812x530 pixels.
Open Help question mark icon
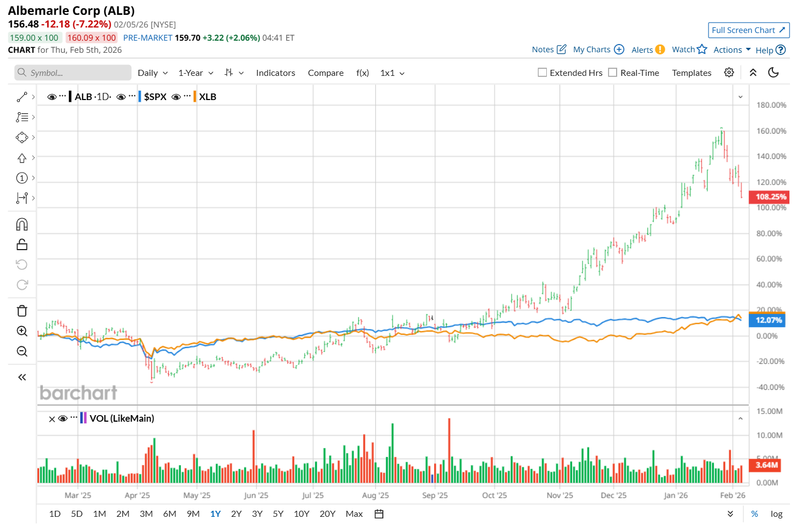pyautogui.click(x=781, y=50)
